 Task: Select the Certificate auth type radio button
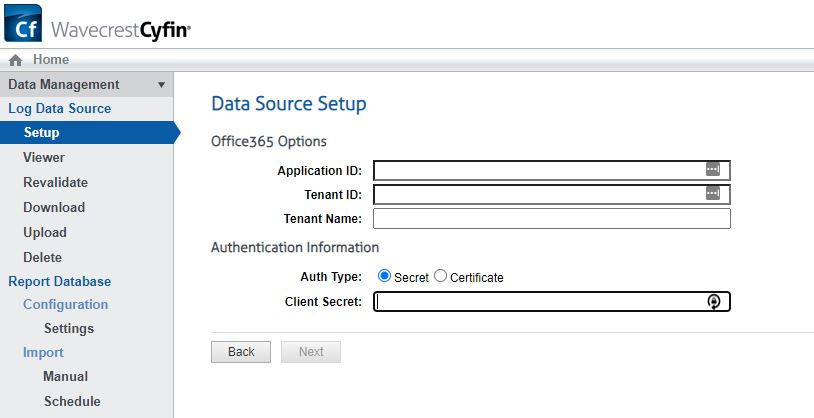click(x=441, y=276)
